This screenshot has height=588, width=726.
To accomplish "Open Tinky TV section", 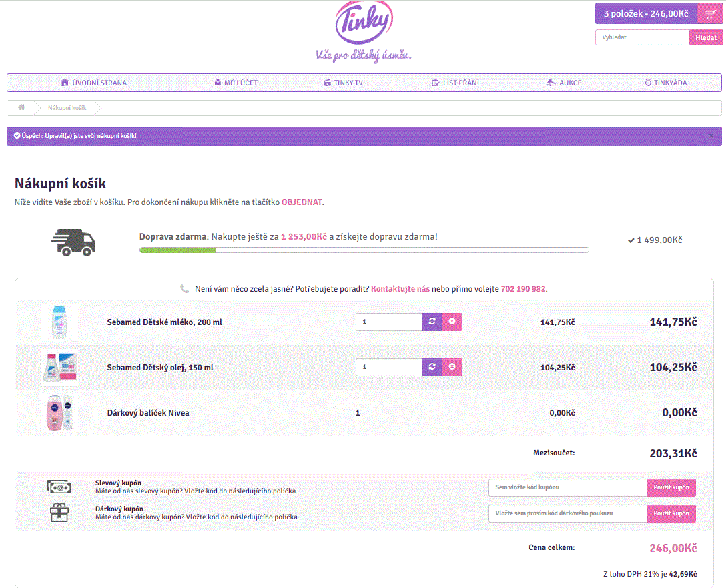I will click(343, 83).
